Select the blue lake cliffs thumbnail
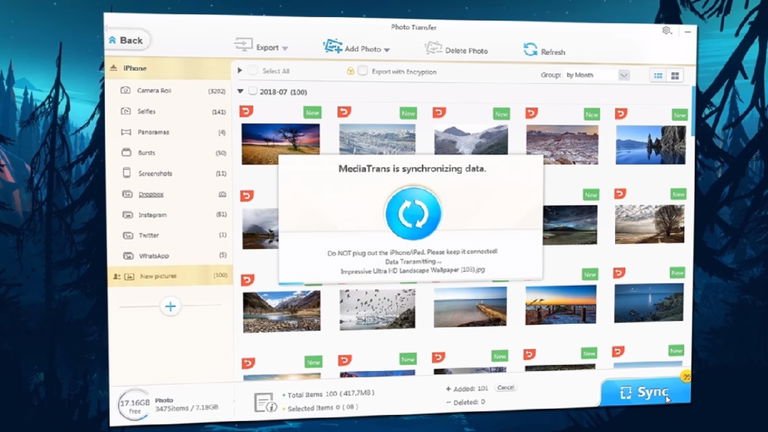Image resolution: width=768 pixels, height=432 pixels. point(650,144)
